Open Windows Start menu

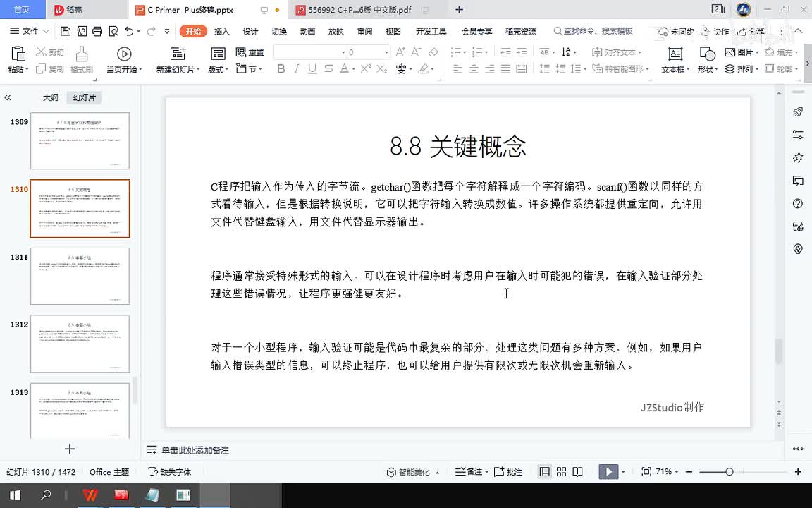tap(15, 495)
